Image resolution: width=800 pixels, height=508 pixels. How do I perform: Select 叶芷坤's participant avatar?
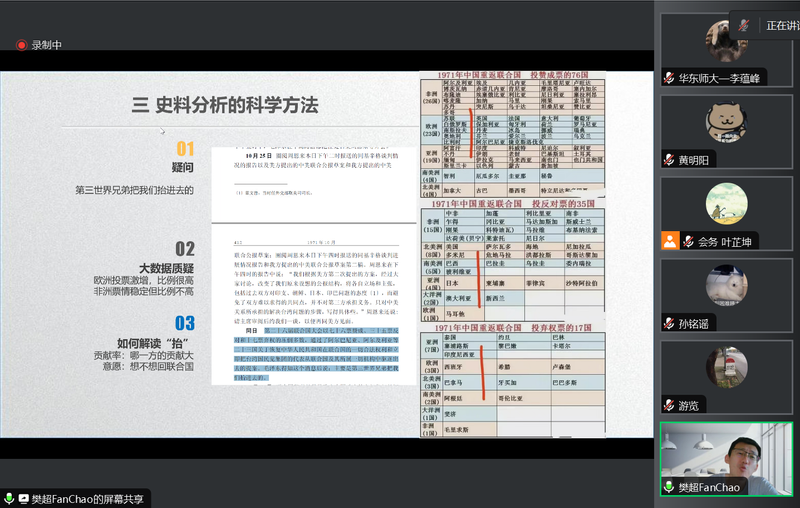tap(727, 205)
